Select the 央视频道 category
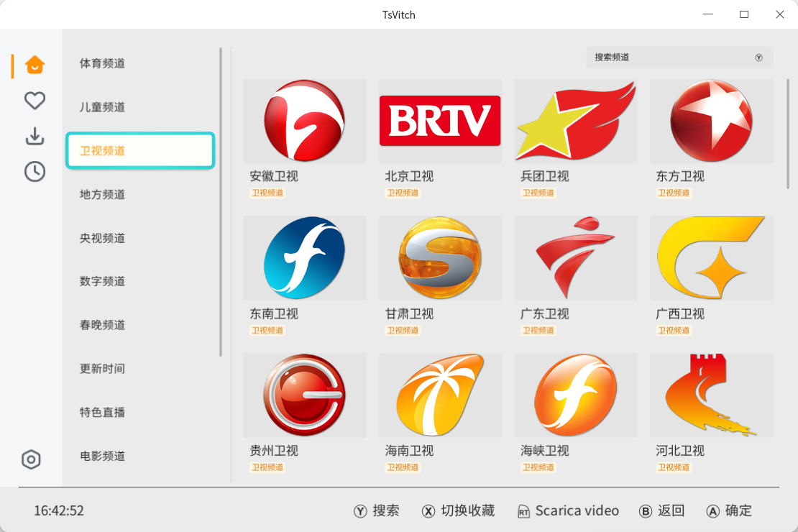The image size is (798, 532). [x=101, y=238]
